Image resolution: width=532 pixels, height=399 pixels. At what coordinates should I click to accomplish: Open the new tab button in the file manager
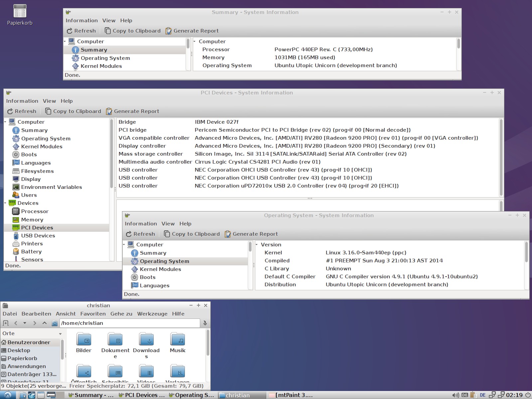[x=6, y=323]
